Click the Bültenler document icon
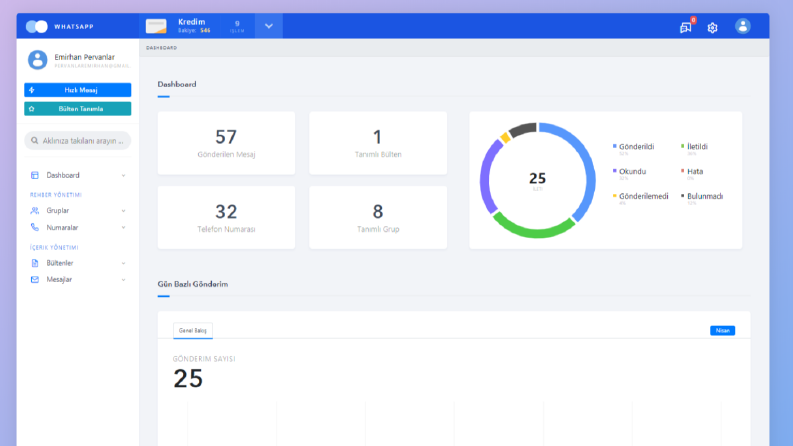793x446 pixels. (34, 263)
